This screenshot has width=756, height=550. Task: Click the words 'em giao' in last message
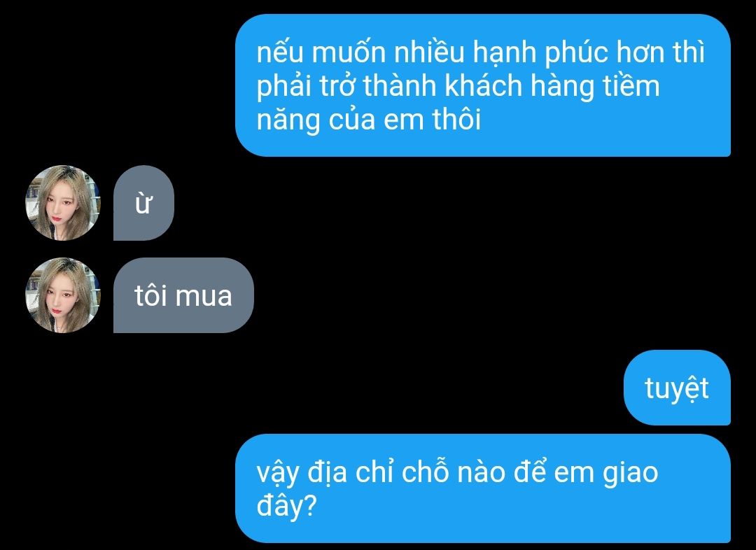tap(606, 472)
